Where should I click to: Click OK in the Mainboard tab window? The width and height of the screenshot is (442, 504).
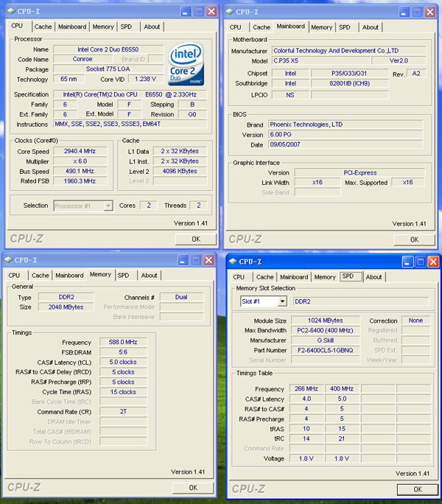tap(414, 239)
